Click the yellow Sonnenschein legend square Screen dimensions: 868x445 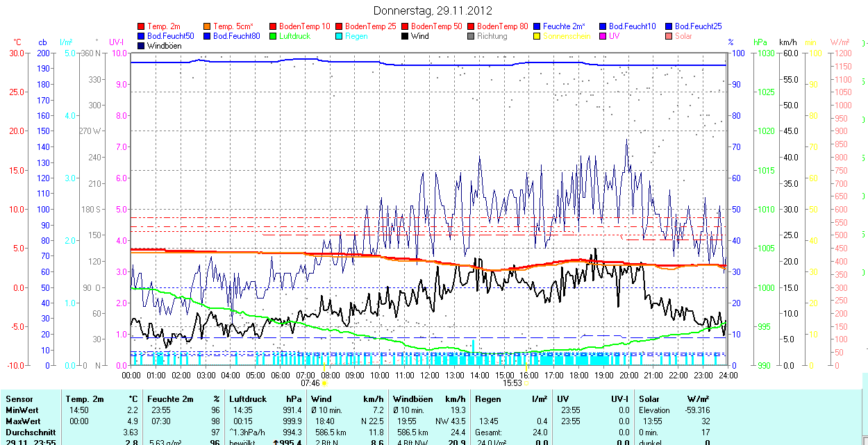coord(537,36)
